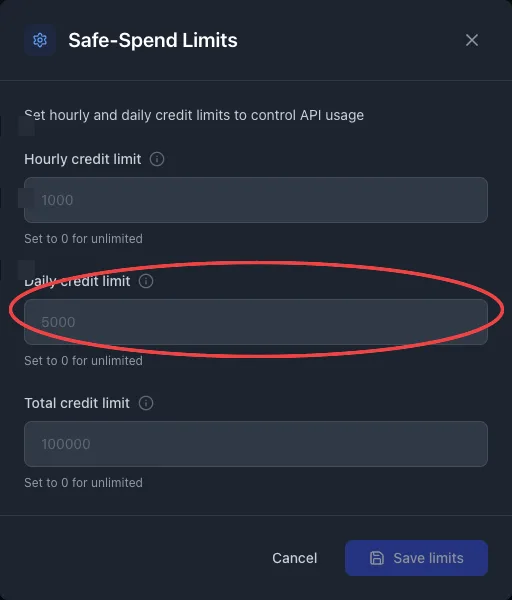Image resolution: width=512 pixels, height=600 pixels.
Task: Click the Daily credit limit label
Action: click(x=77, y=281)
